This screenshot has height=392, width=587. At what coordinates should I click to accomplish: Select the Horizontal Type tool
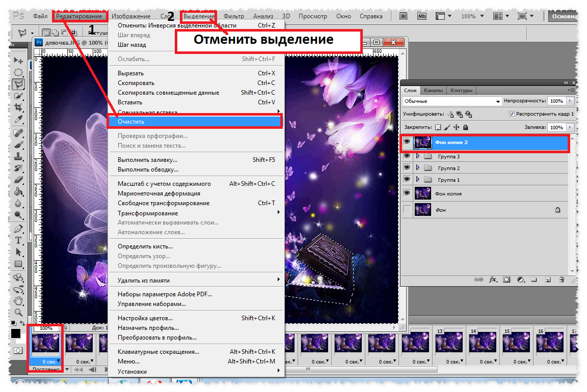tap(18, 240)
